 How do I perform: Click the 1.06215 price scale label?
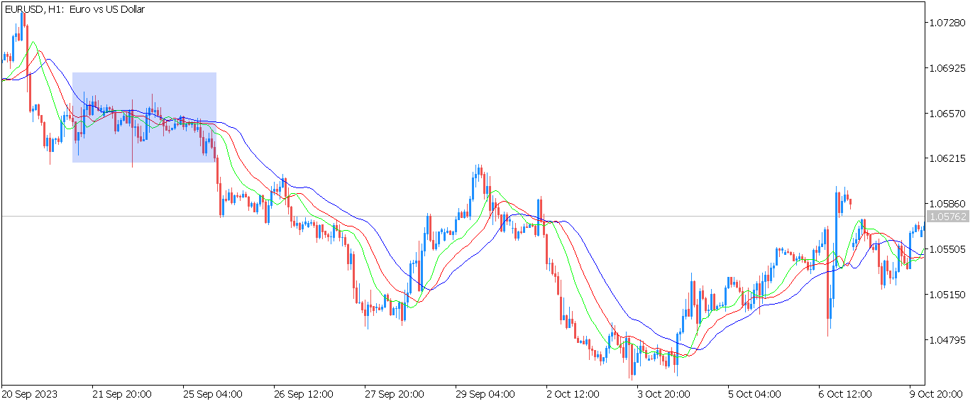pos(947,158)
